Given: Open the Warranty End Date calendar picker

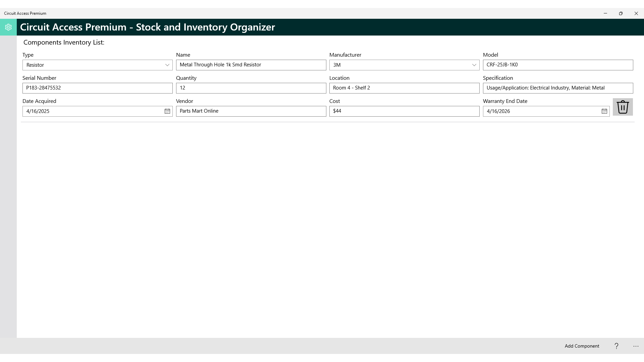Looking at the screenshot, I should [604, 111].
